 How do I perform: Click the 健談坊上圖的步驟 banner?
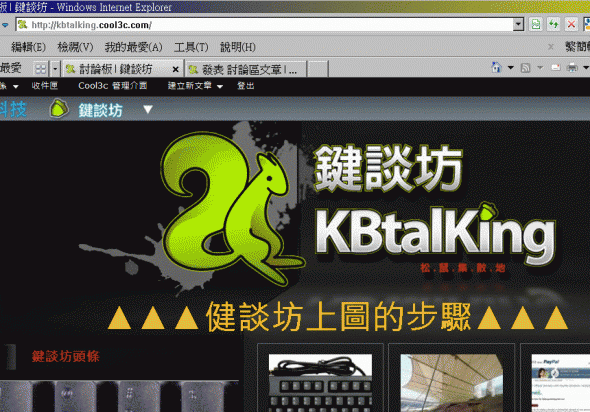pyautogui.click(x=338, y=317)
